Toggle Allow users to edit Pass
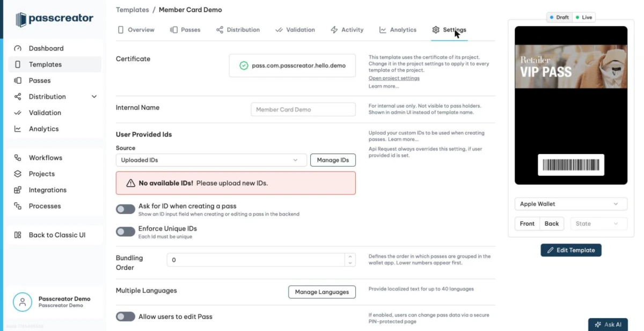644x331 pixels. pos(126,317)
